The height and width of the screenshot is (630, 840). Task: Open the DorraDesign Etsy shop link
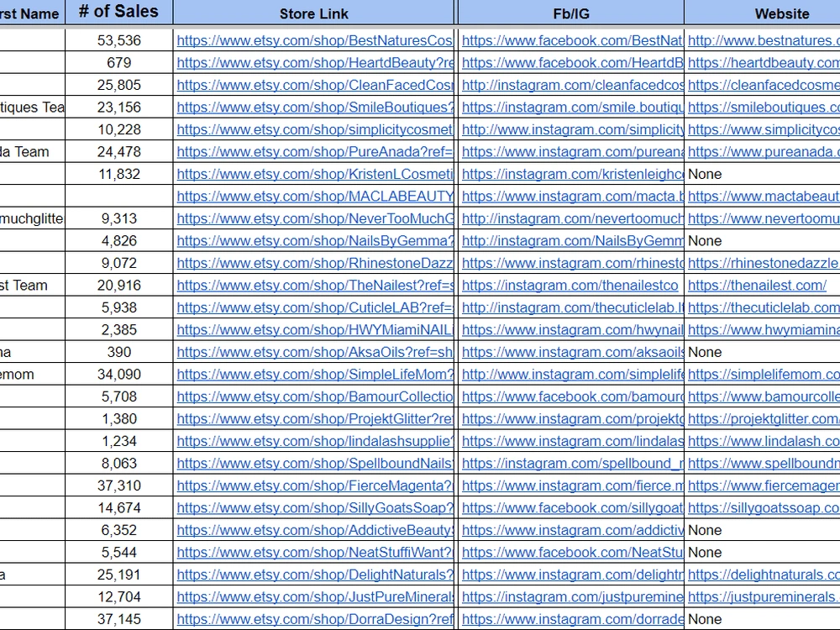[x=314, y=619]
